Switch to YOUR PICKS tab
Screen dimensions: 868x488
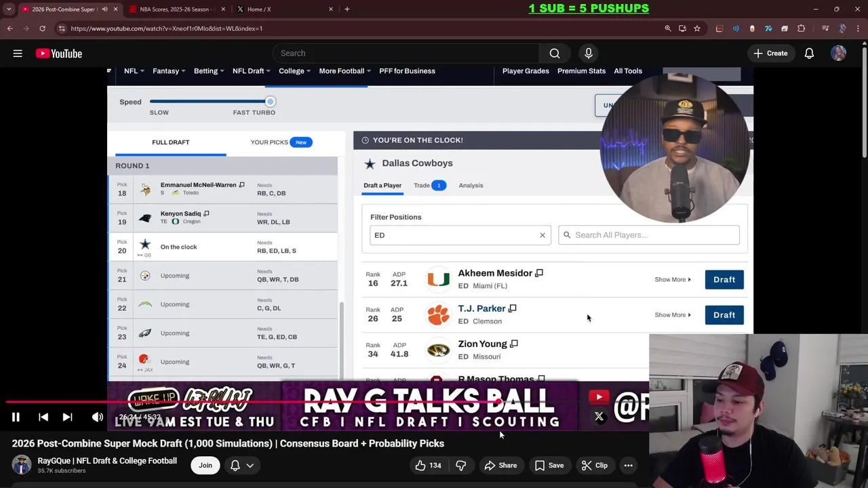(x=281, y=142)
